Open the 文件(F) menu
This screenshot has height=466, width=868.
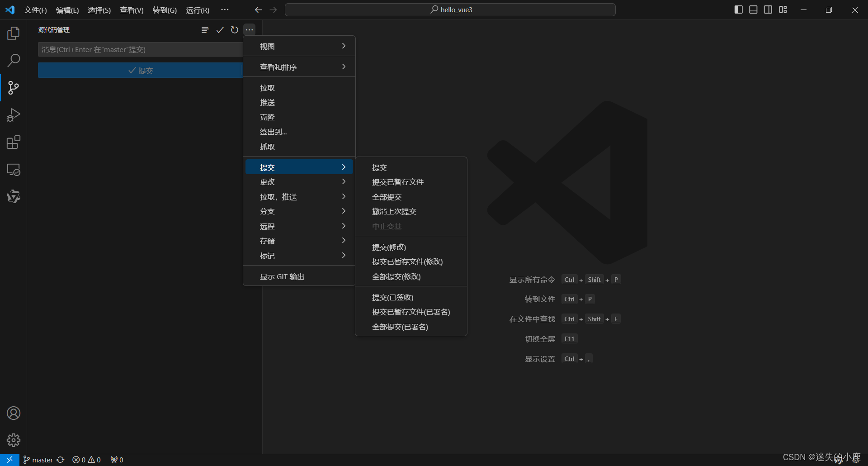click(x=35, y=10)
